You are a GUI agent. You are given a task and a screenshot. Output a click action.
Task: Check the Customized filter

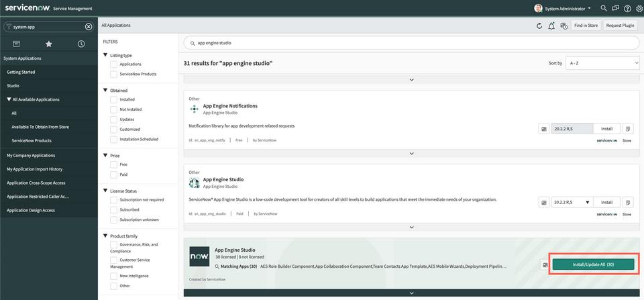pyautogui.click(x=113, y=129)
